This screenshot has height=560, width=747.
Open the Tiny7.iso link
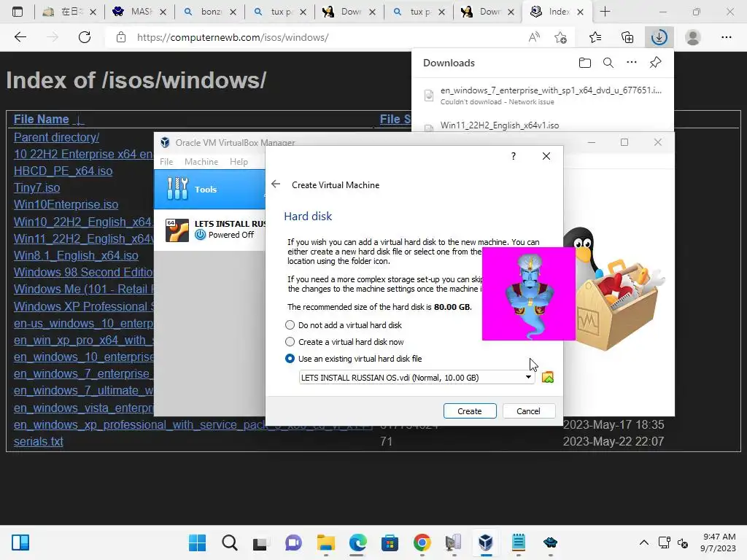pyautogui.click(x=36, y=187)
